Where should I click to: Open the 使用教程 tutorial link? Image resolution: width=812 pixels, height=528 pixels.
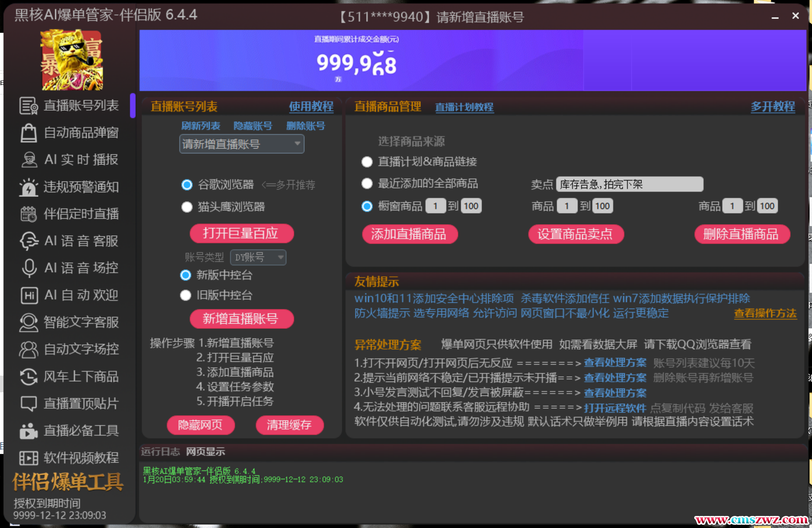311,107
